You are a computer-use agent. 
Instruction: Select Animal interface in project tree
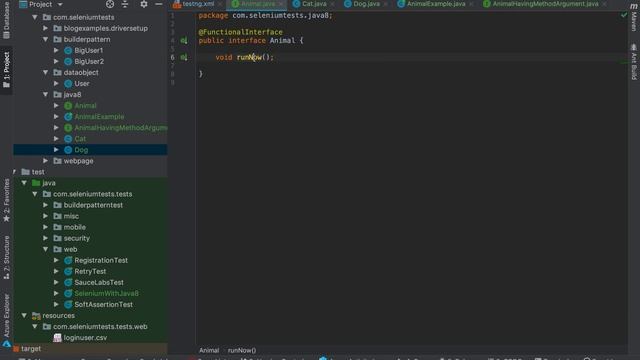[85, 105]
